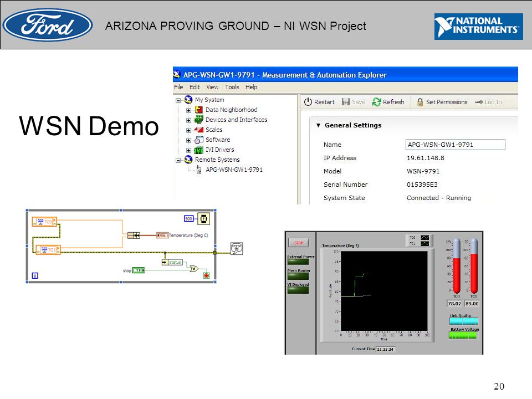Image resolution: width=532 pixels, height=399 pixels.
Task: Click the TC0 plot legend swatch
Action: tap(425, 238)
